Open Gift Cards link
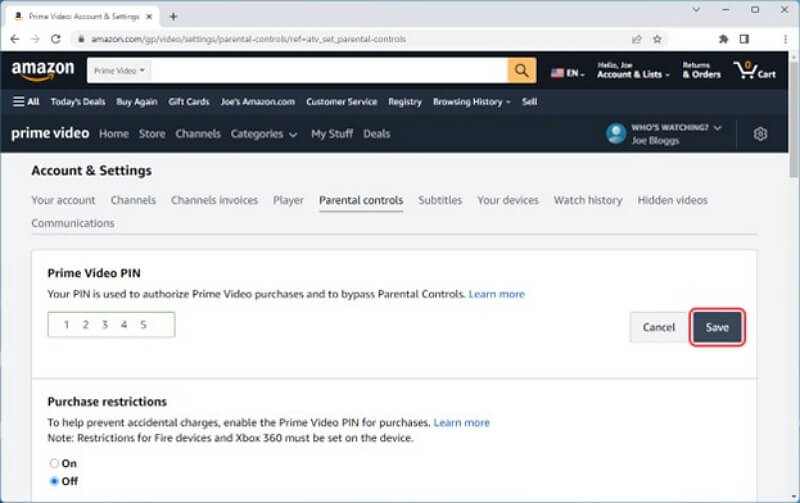The width and height of the screenshot is (800, 503). click(189, 102)
